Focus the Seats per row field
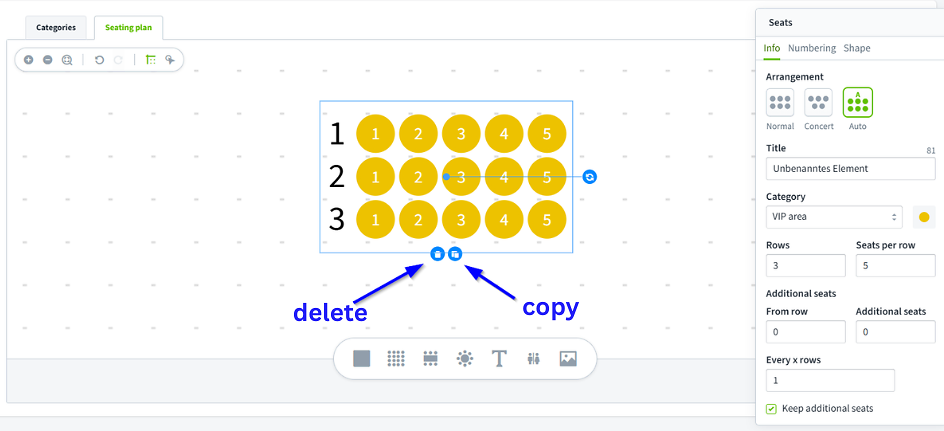 895,265
